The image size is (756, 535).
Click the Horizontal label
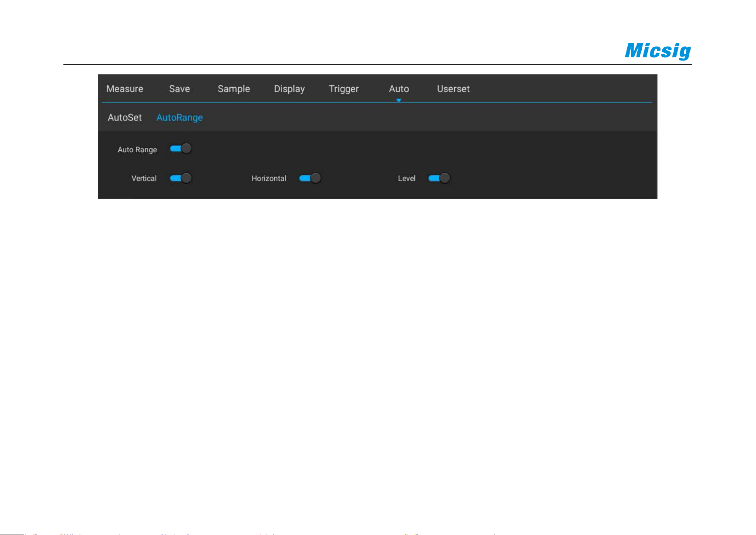[x=269, y=178]
